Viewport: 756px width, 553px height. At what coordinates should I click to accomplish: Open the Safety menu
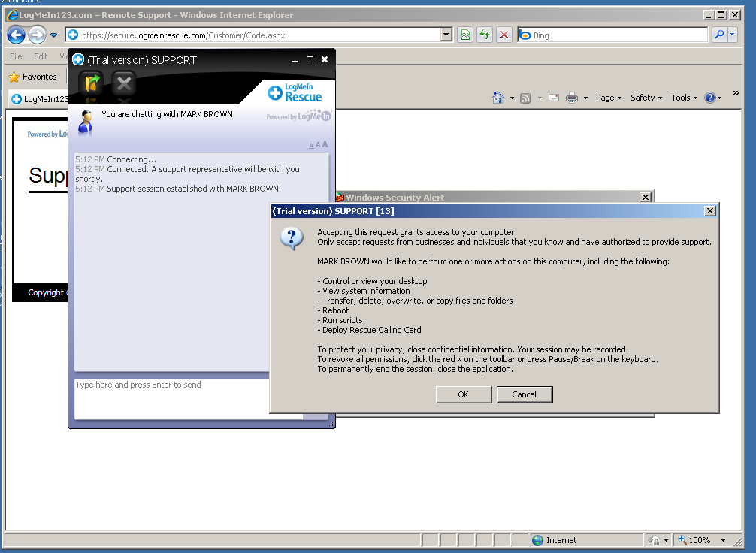(646, 98)
